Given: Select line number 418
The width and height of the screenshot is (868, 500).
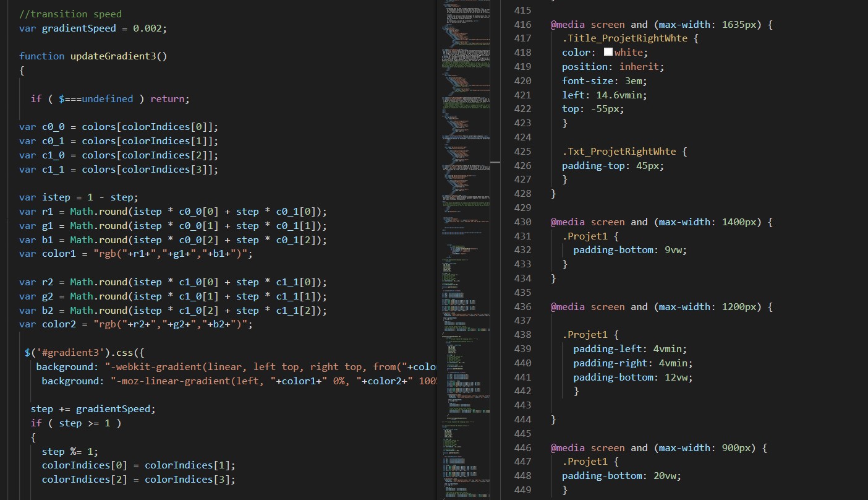Looking at the screenshot, I should [x=522, y=53].
